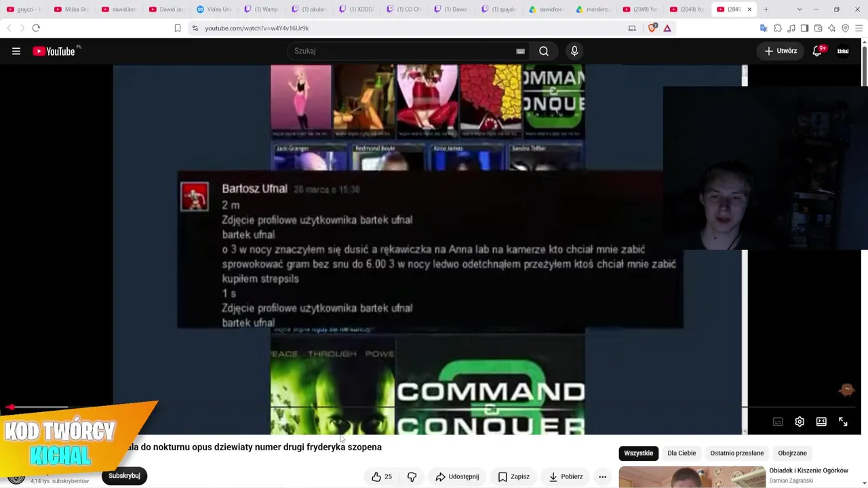Open a new browser tab
This screenshot has width=868, height=488.
[x=766, y=9]
